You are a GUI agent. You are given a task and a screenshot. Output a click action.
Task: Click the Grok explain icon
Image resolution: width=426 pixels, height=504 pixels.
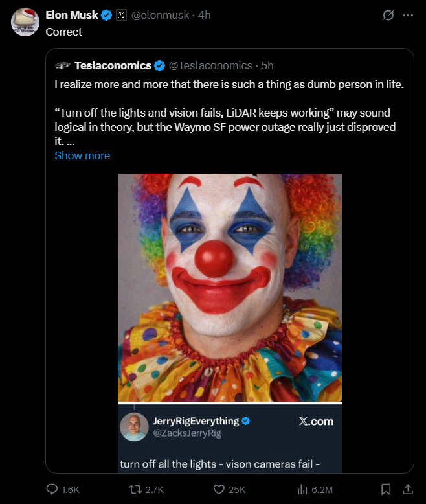click(x=388, y=15)
